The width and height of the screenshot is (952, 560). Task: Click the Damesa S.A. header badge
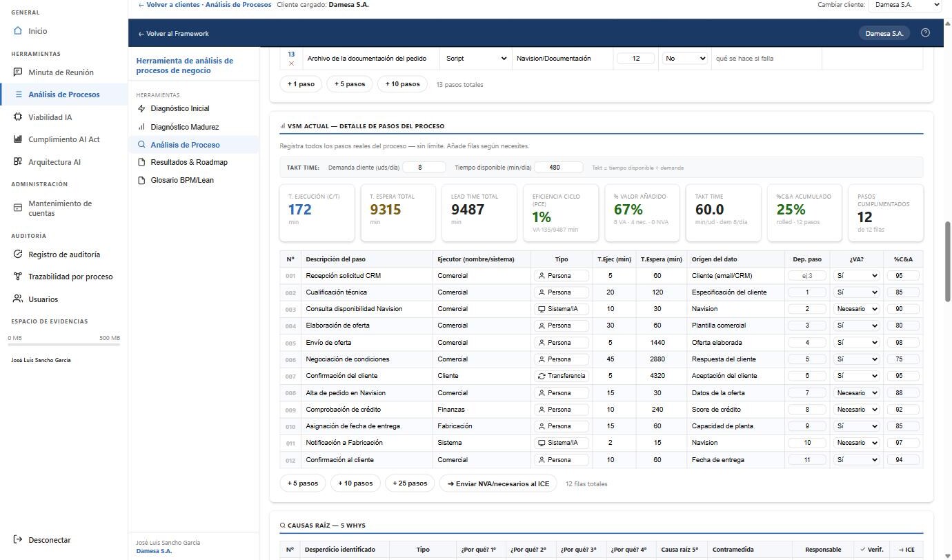pos(884,33)
